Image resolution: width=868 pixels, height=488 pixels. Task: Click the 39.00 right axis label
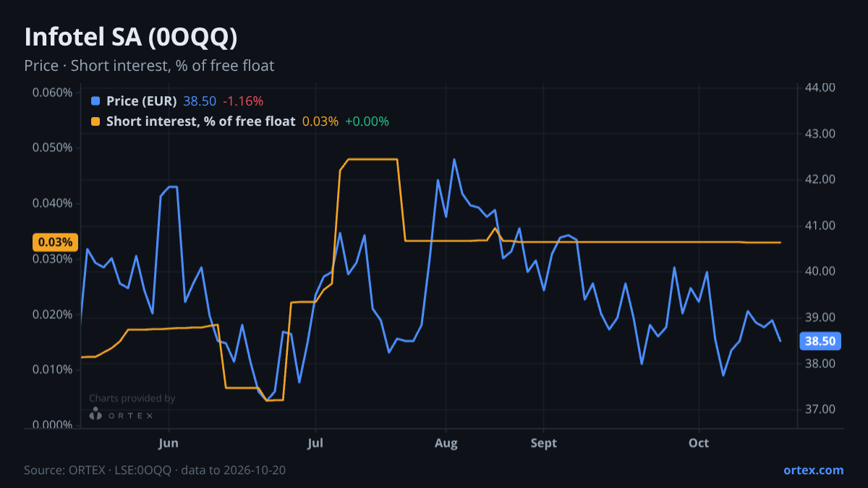click(x=820, y=317)
